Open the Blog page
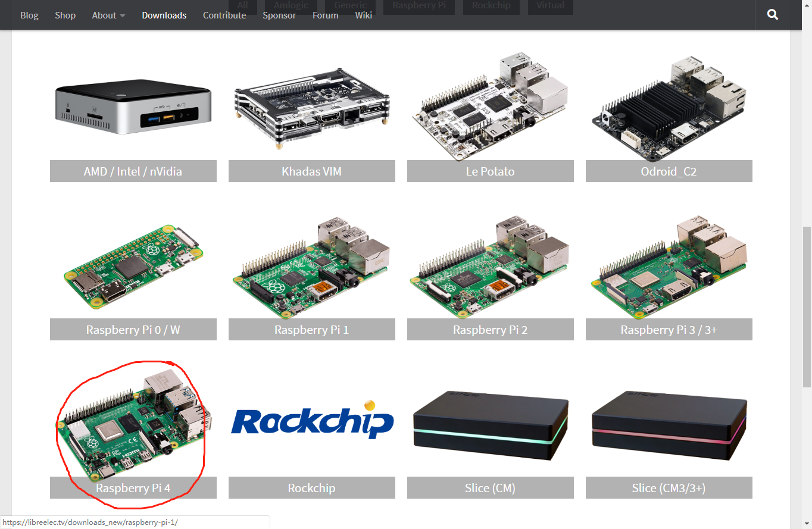Screen dimensions: 812x529 click(29, 15)
